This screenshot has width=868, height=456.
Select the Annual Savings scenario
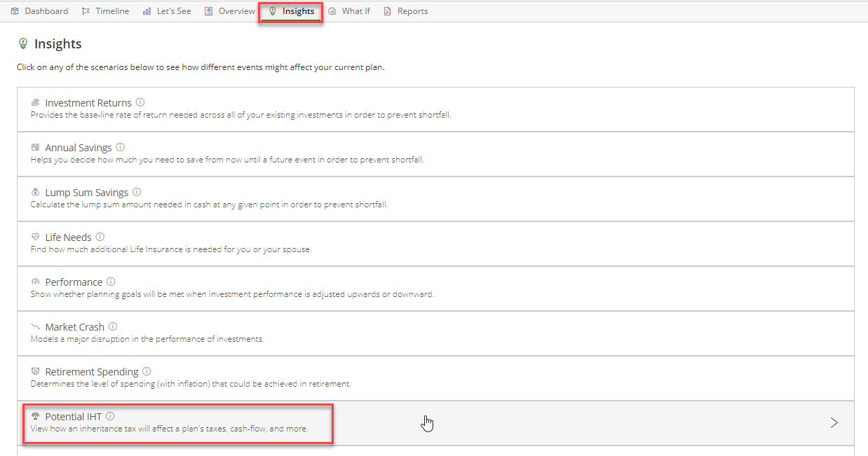[78, 148]
